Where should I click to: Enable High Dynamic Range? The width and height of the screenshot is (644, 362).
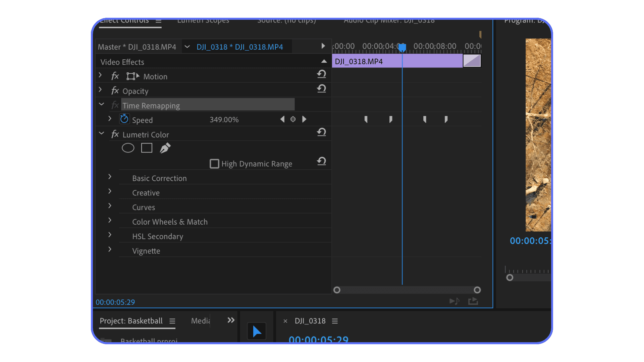[214, 164]
